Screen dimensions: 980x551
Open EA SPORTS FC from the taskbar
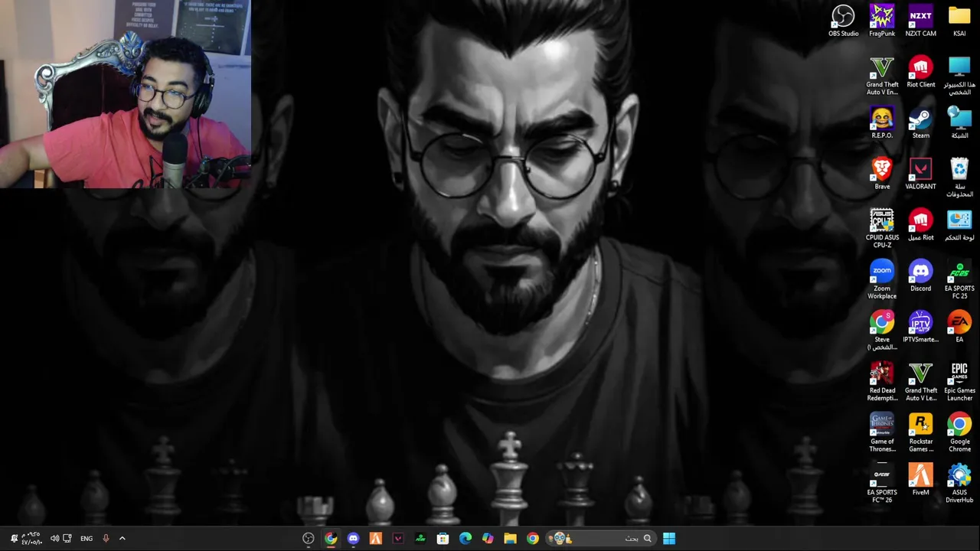420,539
